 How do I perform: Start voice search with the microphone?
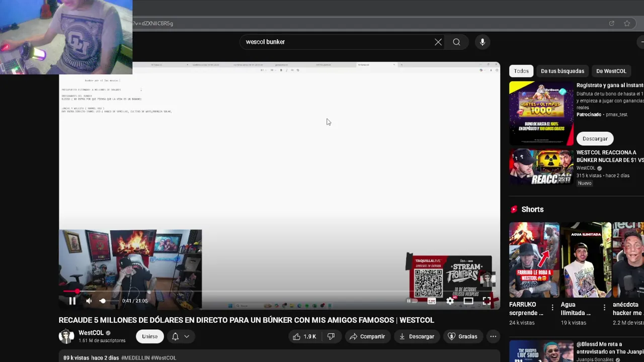pos(482,42)
